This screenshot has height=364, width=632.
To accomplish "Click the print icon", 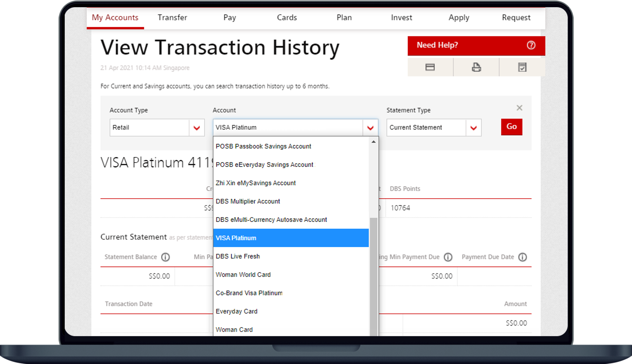I will (476, 67).
